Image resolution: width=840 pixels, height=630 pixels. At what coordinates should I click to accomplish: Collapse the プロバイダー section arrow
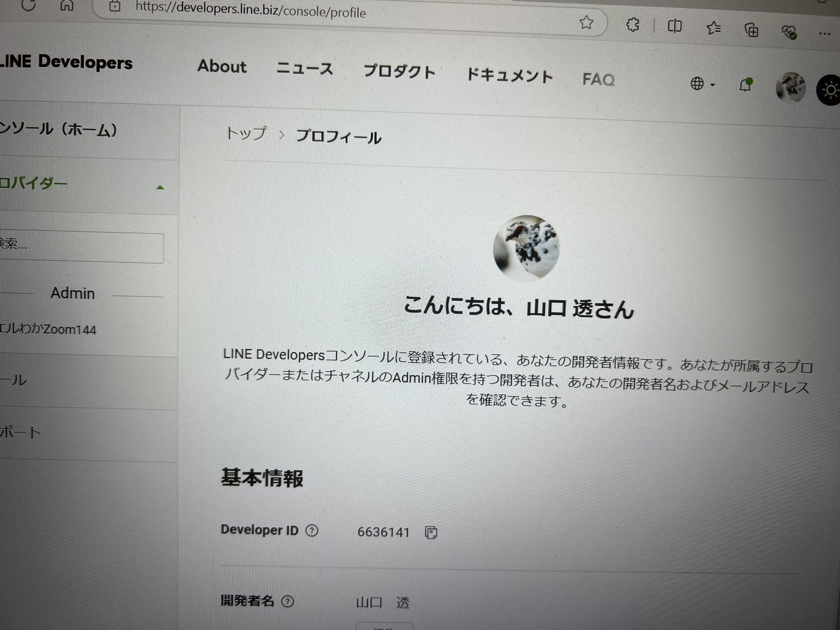(160, 187)
